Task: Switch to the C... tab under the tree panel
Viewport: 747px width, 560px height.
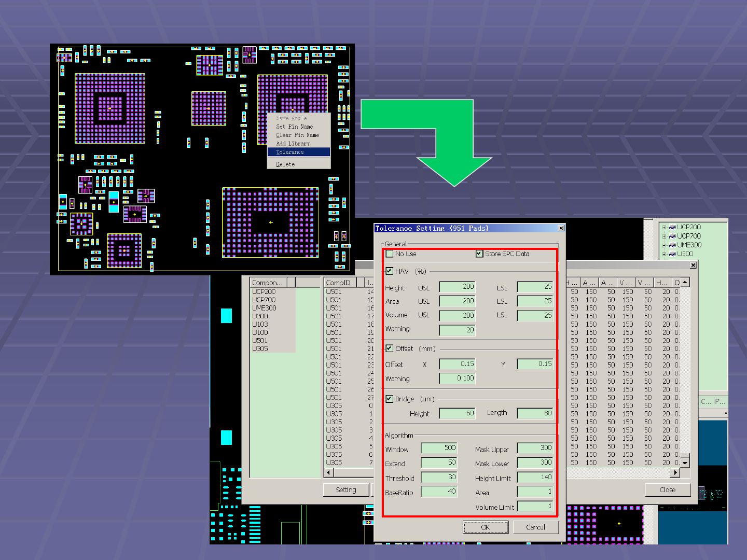Action: (706, 401)
